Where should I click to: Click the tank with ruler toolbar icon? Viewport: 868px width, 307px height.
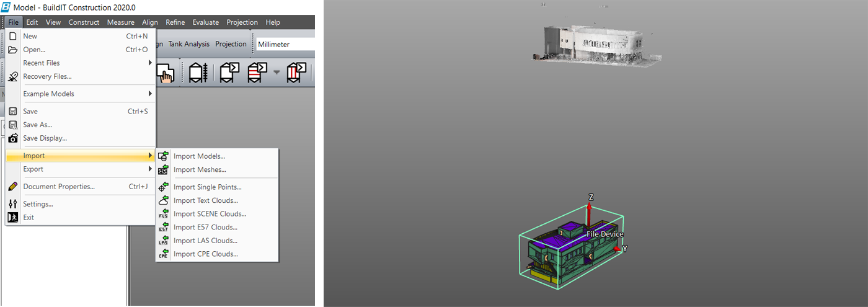point(198,72)
